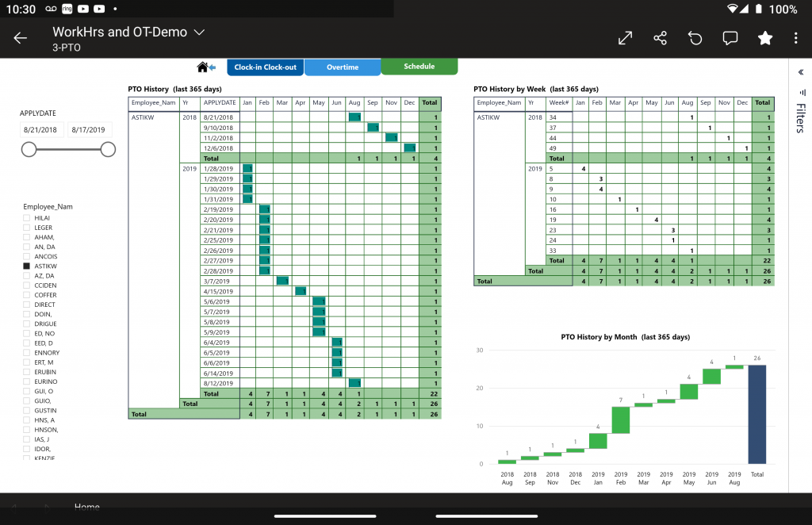Expand the Filters pane with double chevron
The height and width of the screenshot is (525, 812).
(x=799, y=73)
